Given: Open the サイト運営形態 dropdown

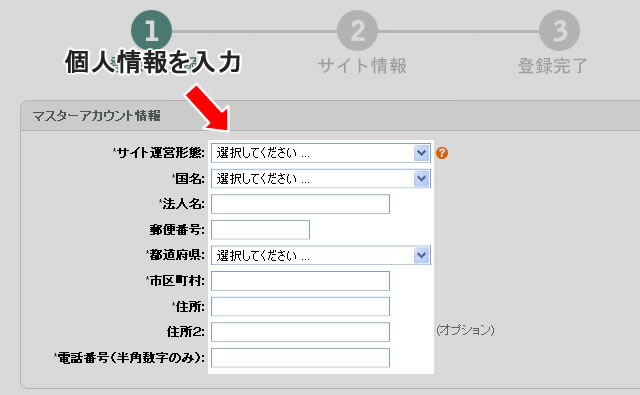Looking at the screenshot, I should tap(320, 153).
